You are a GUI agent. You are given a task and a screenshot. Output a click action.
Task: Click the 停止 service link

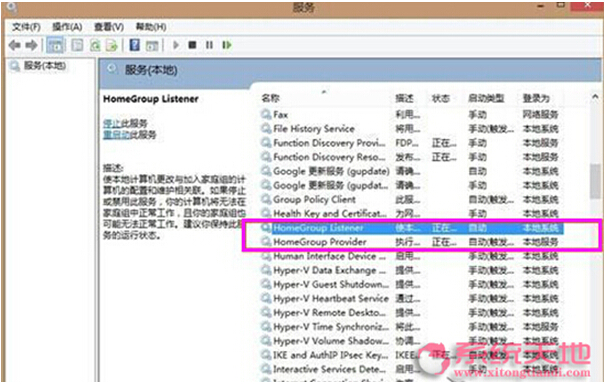pos(112,123)
